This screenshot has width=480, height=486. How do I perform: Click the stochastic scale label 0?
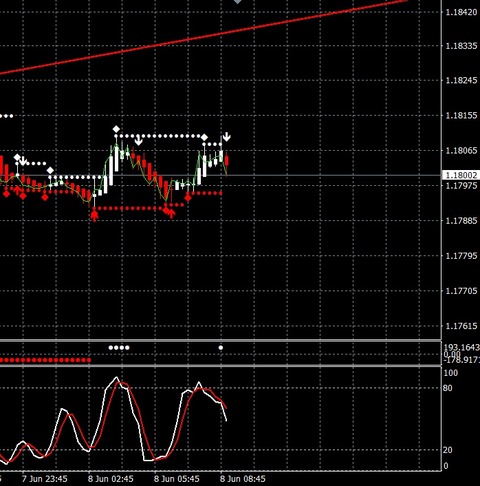pyautogui.click(x=446, y=466)
